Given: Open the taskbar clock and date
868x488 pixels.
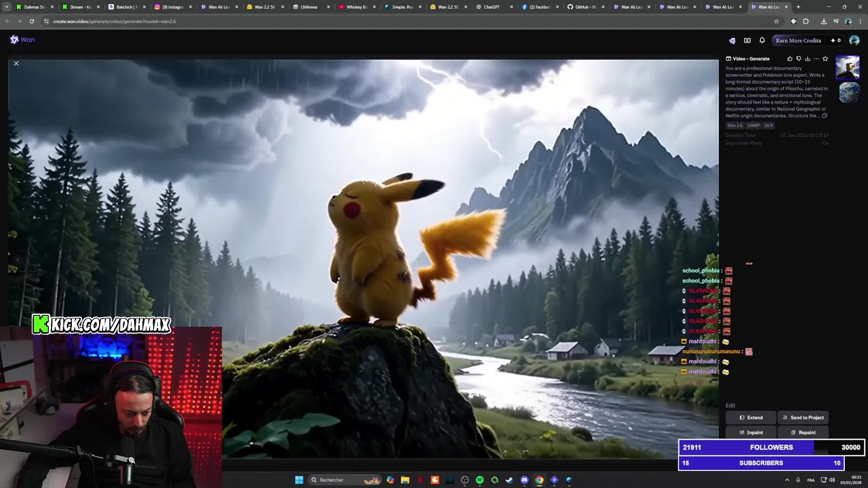Looking at the screenshot, I should point(851,480).
